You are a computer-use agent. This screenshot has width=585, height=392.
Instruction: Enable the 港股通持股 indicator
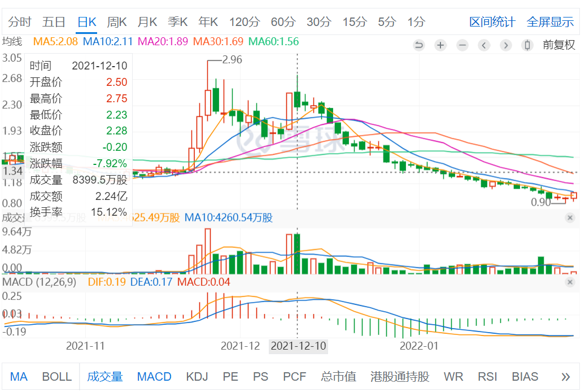[x=400, y=377]
